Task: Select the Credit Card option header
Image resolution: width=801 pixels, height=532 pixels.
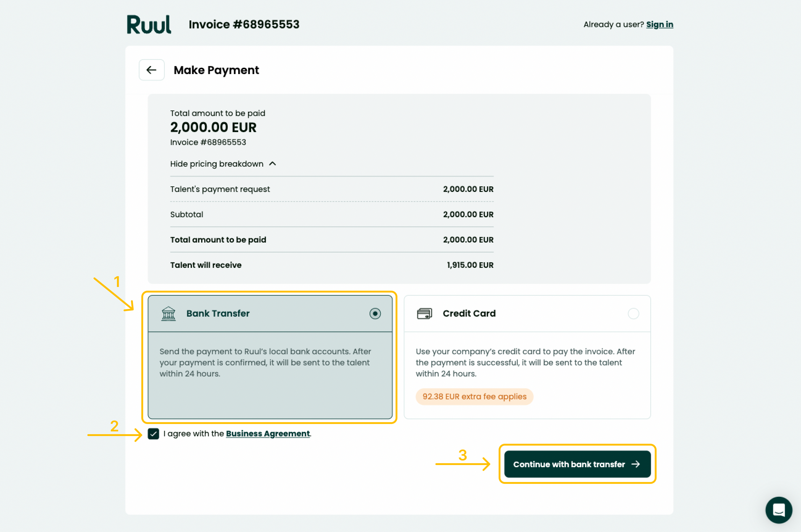Action: coord(527,314)
